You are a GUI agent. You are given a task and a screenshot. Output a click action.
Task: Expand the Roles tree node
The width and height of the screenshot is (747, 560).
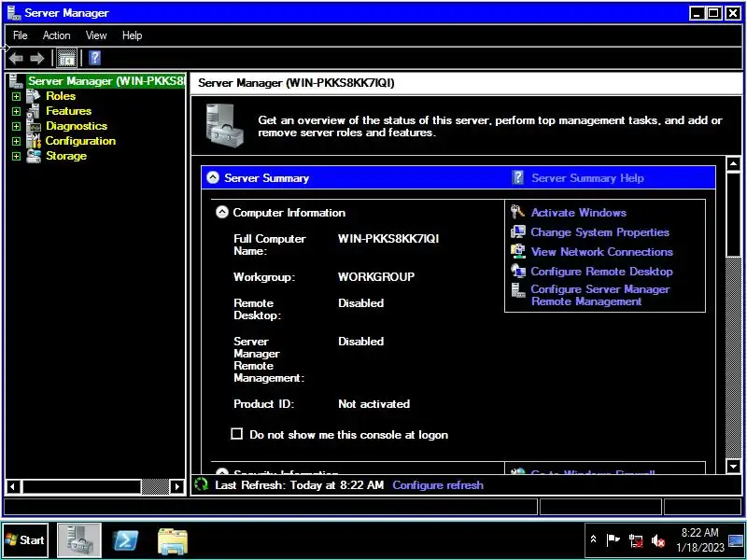pyautogui.click(x=16, y=97)
